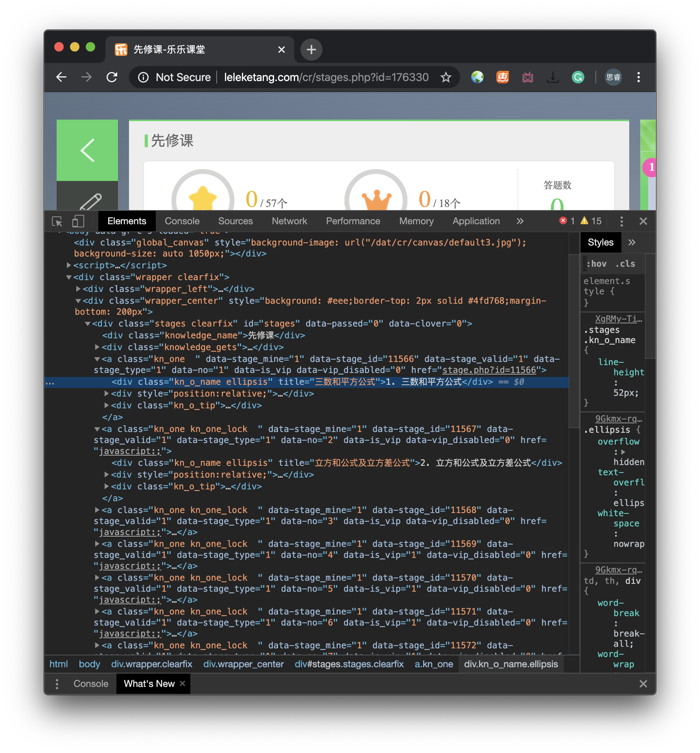Open the globe extension icon
The image size is (700, 753).
point(477,77)
